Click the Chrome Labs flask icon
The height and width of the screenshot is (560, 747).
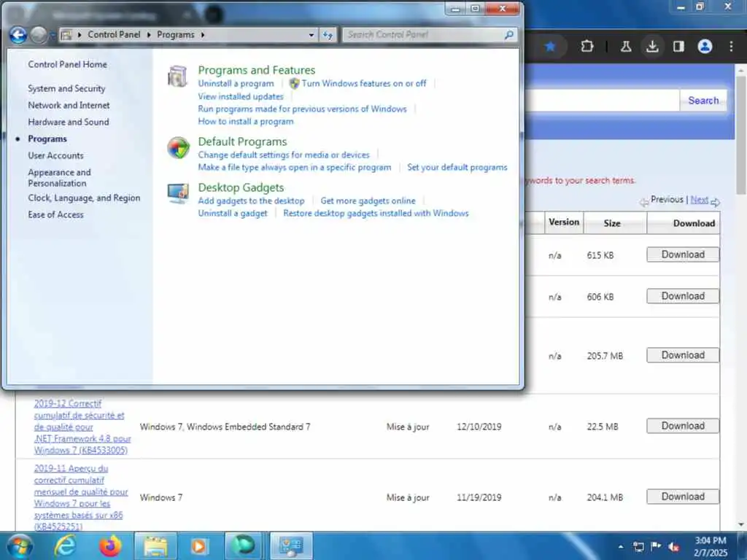(x=625, y=46)
